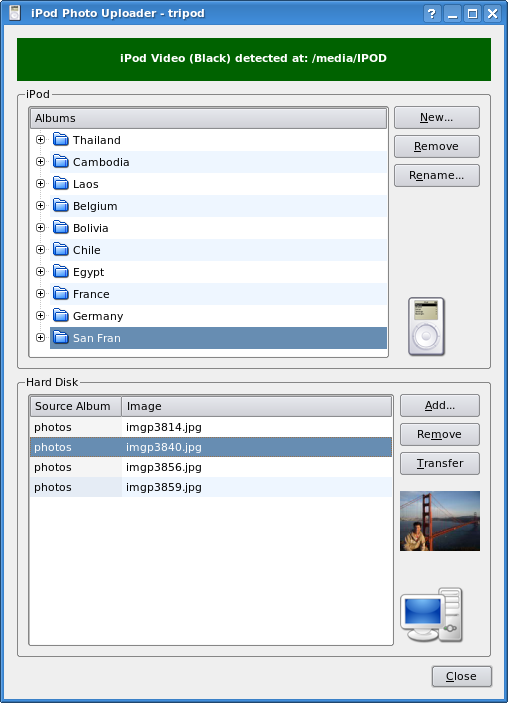Click Remove button in the iPod section
The image size is (508, 703).
point(437,147)
